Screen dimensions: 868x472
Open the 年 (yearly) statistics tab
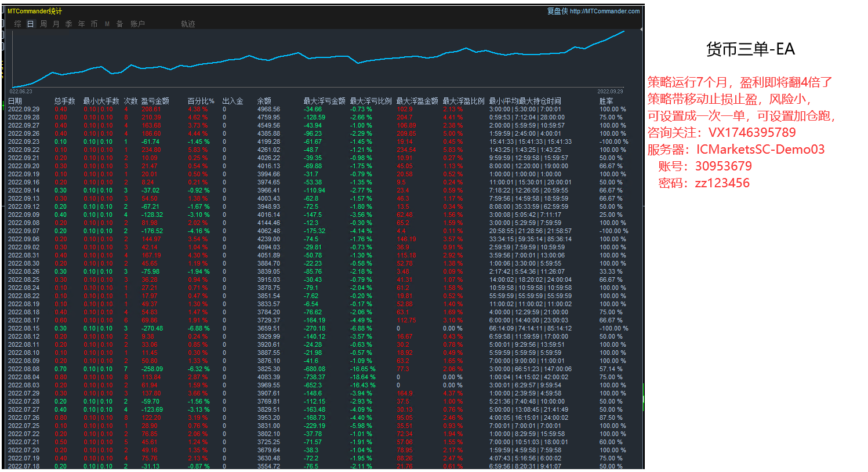[x=82, y=24]
